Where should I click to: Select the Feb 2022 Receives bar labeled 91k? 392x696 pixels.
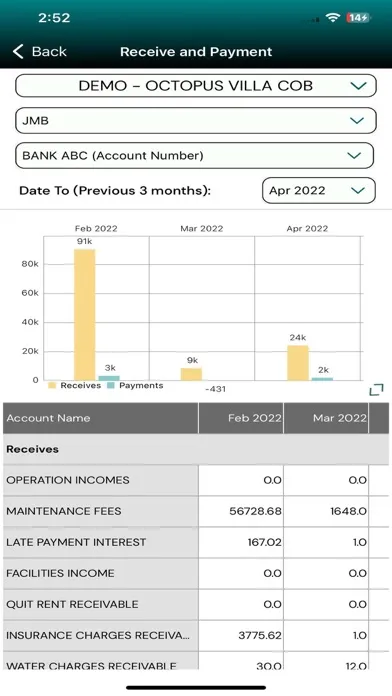[x=84, y=315]
